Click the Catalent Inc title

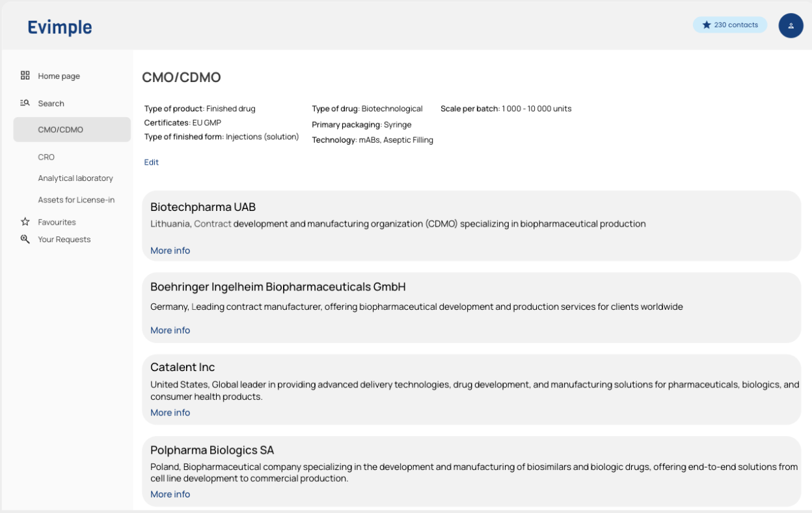[x=183, y=367]
